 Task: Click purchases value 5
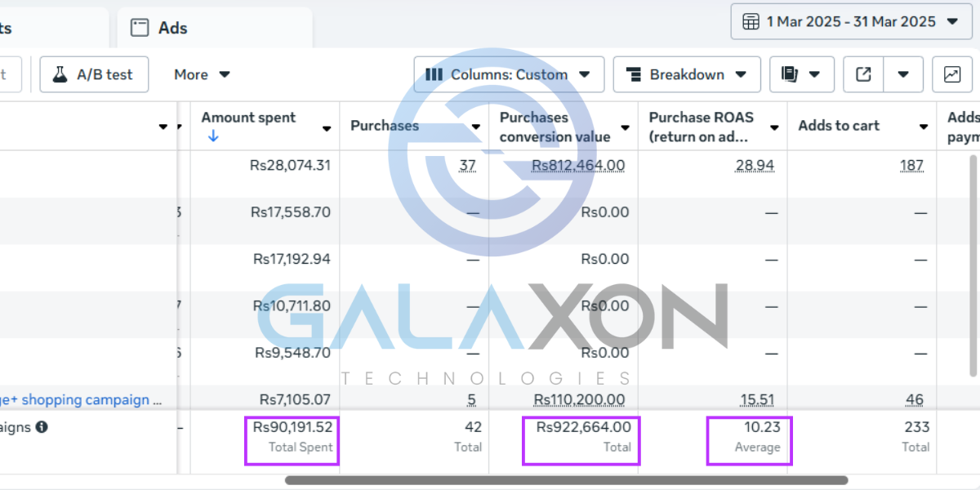(471, 400)
